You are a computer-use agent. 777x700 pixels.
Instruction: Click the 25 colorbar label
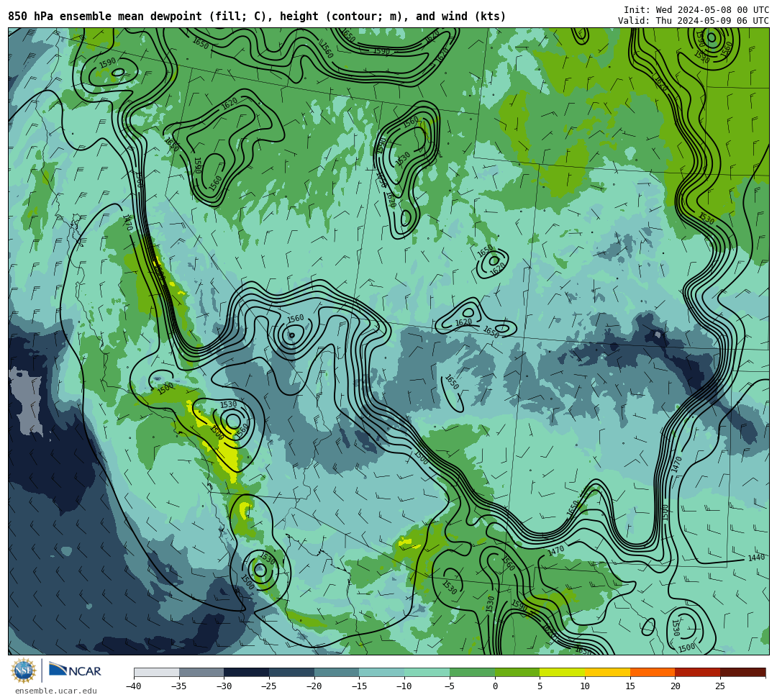(x=720, y=686)
